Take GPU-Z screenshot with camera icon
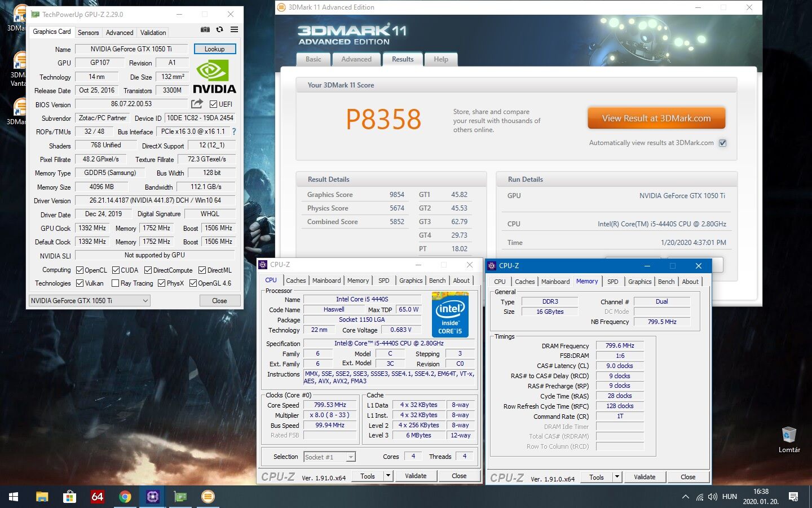This screenshot has height=508, width=812. click(205, 29)
